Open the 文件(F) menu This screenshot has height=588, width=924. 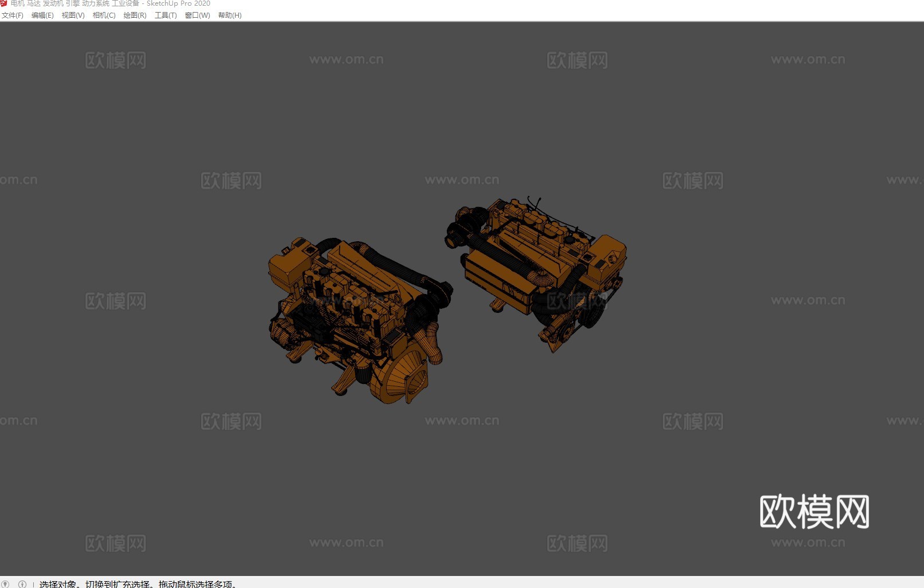(x=12, y=15)
